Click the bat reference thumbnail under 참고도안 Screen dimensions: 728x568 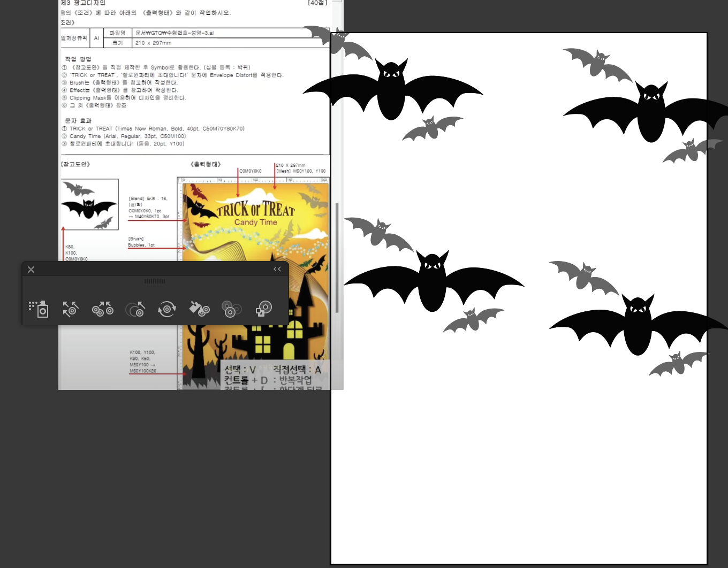pos(89,205)
